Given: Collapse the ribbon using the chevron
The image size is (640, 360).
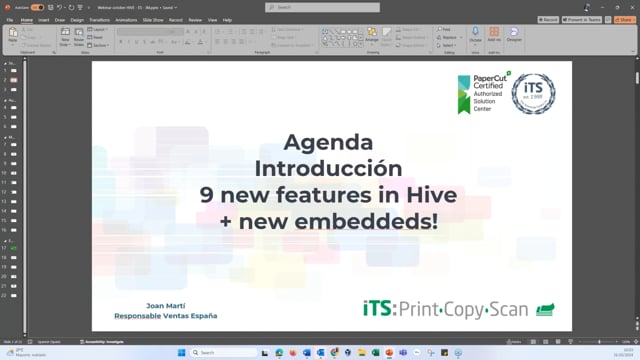Looking at the screenshot, I should coord(633,51).
